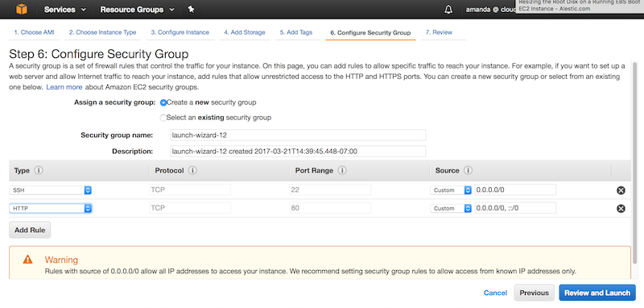This screenshot has height=308, width=644.
Task: Show info for the Protocol column
Action: (x=192, y=170)
